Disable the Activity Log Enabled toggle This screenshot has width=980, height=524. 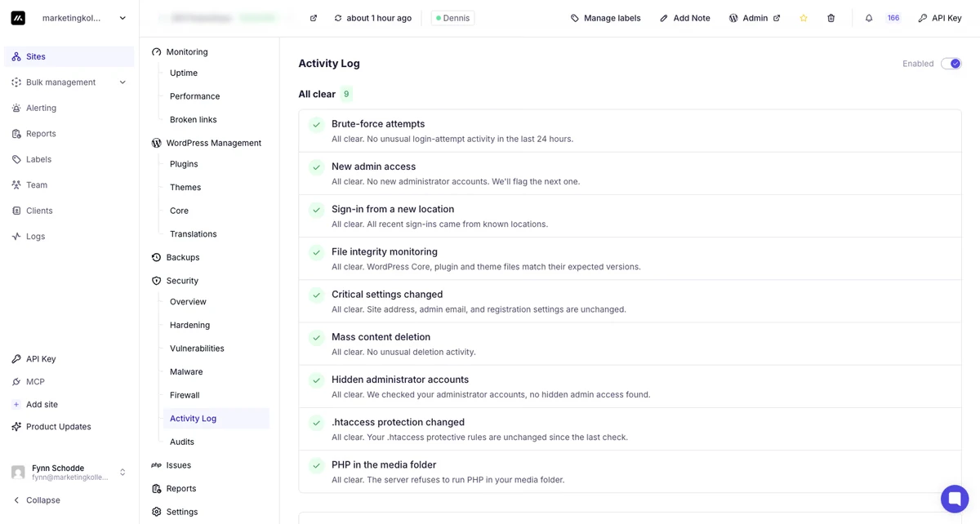coord(951,64)
